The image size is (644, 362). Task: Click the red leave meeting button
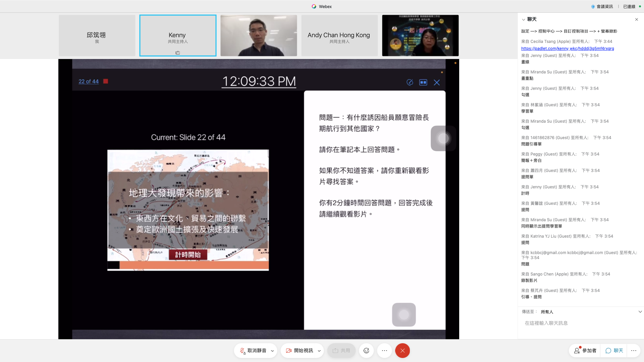click(x=402, y=351)
